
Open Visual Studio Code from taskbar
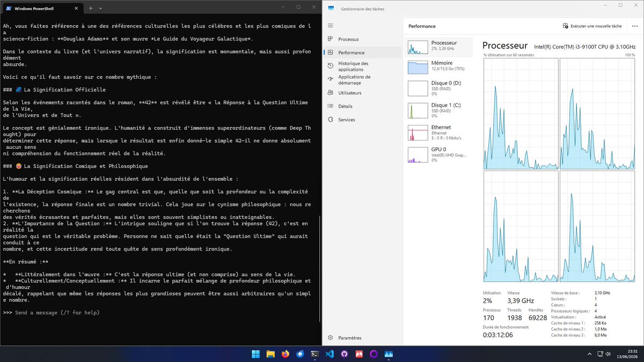[330, 354]
